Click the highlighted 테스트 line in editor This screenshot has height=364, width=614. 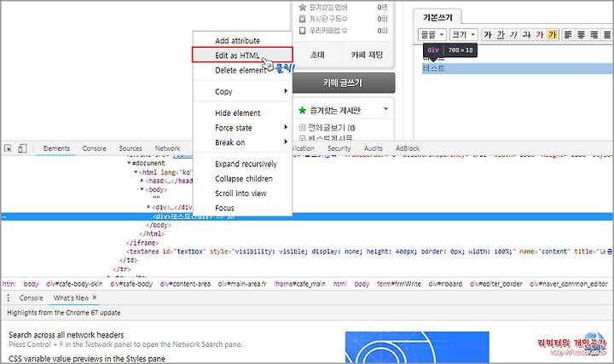[x=518, y=68]
